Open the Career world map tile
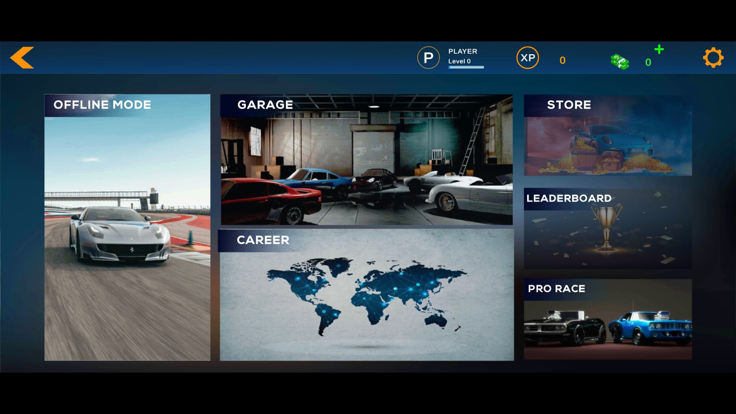 pyautogui.click(x=367, y=295)
